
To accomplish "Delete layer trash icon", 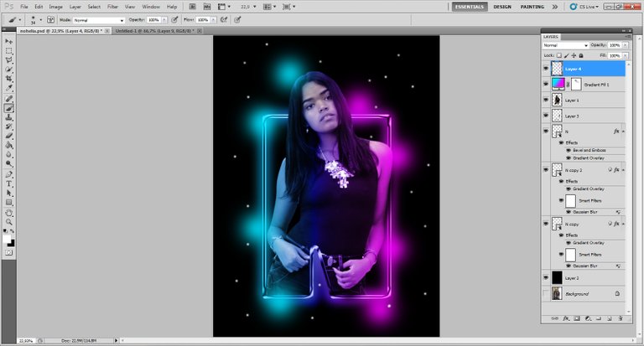I will coord(621,318).
